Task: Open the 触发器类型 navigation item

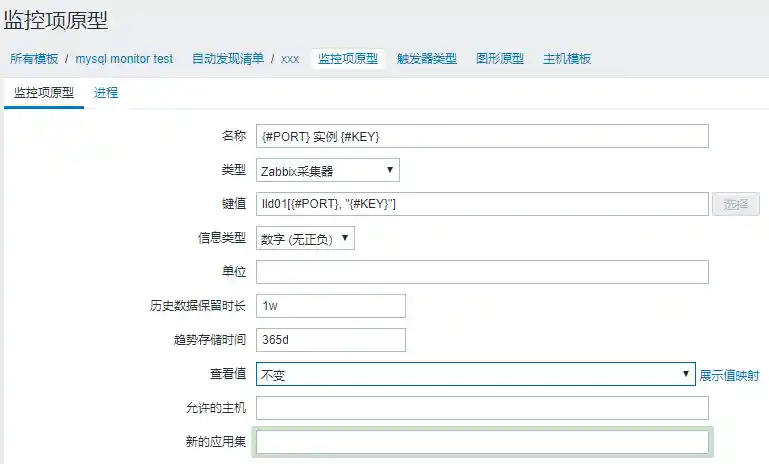Action: point(426,59)
